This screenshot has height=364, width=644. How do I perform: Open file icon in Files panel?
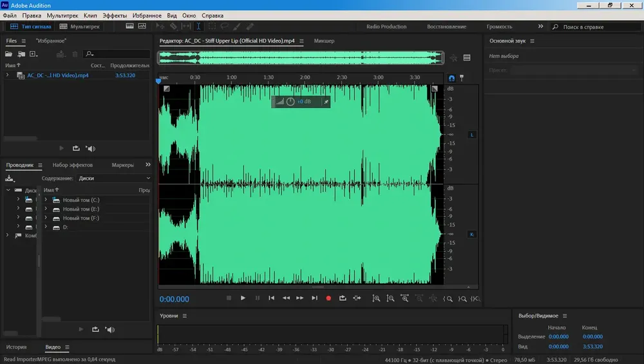pyautogui.click(x=8, y=54)
